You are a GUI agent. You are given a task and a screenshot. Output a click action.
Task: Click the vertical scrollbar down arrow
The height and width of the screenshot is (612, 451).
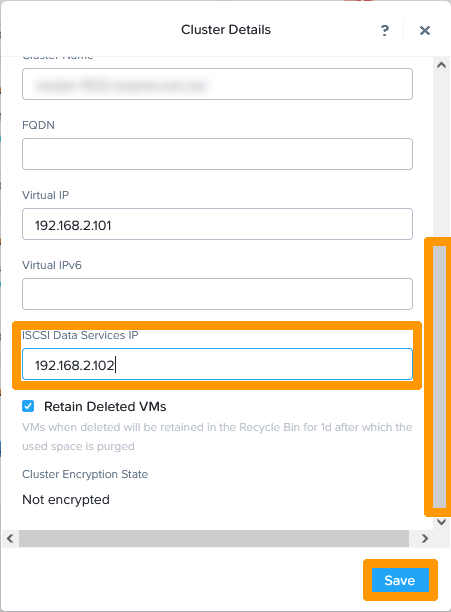coord(441,522)
